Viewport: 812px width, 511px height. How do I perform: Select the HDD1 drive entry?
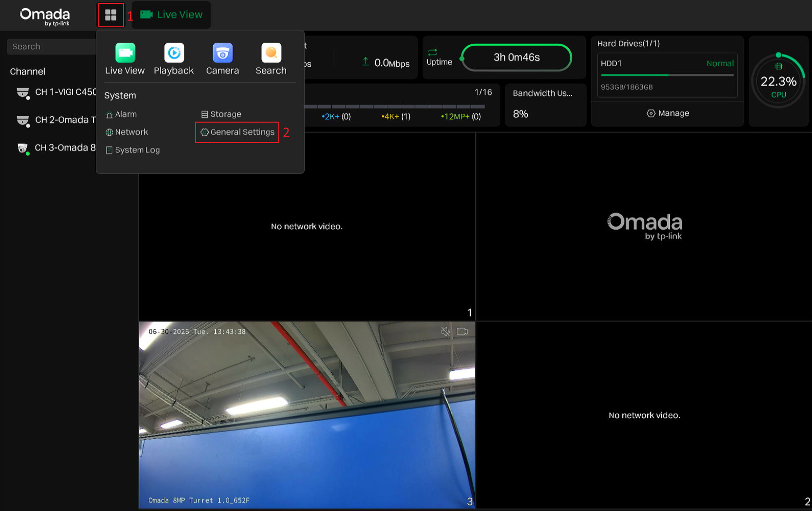click(x=667, y=75)
